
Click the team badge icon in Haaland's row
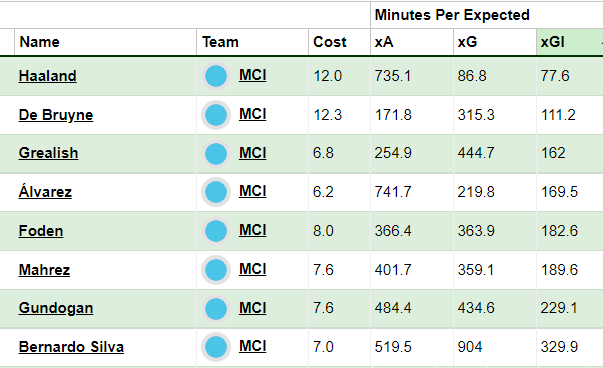click(x=216, y=76)
